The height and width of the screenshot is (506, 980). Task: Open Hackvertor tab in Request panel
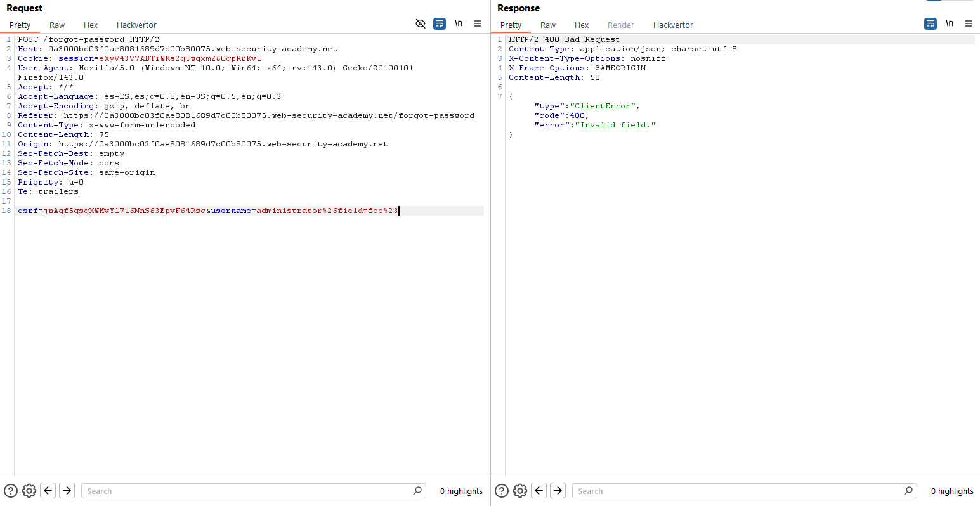pyautogui.click(x=136, y=25)
